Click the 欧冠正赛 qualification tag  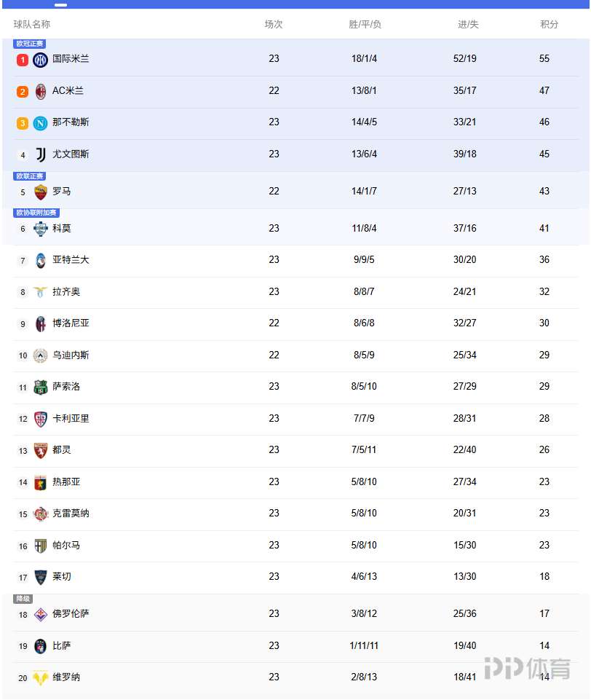30,44
